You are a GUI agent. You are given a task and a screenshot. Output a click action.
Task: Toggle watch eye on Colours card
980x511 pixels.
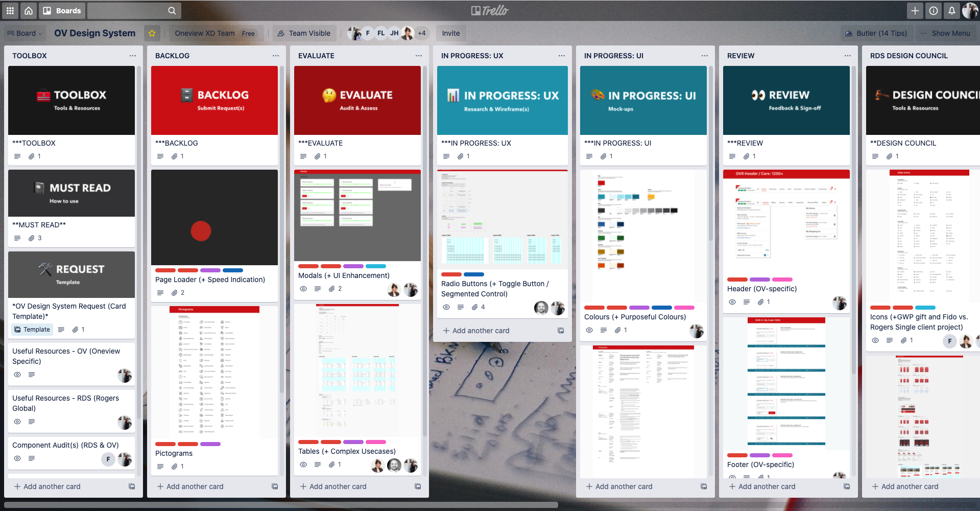click(589, 330)
